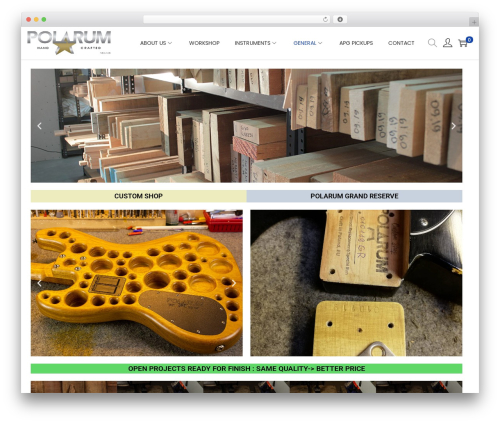Open the user account icon
Image resolution: width=500 pixels, height=423 pixels.
447,43
